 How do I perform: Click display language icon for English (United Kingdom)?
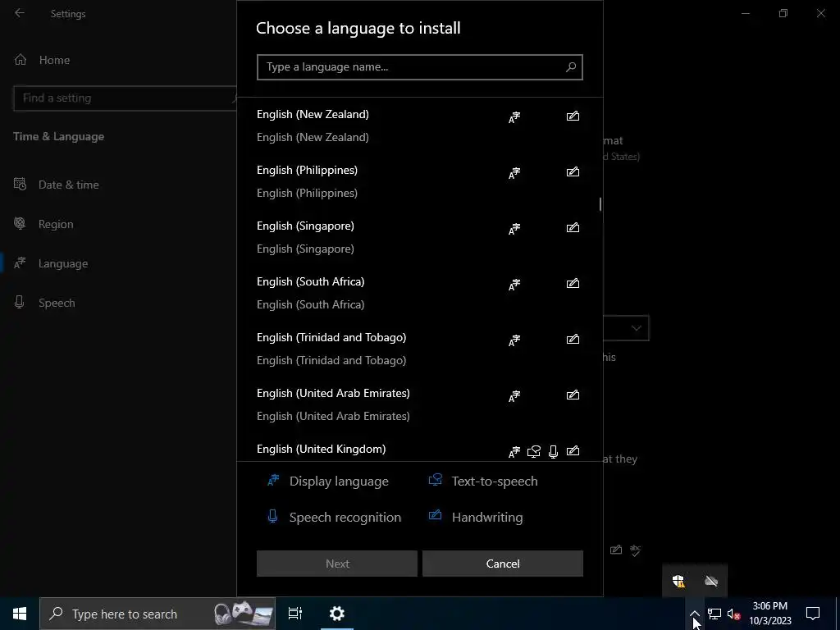click(514, 452)
